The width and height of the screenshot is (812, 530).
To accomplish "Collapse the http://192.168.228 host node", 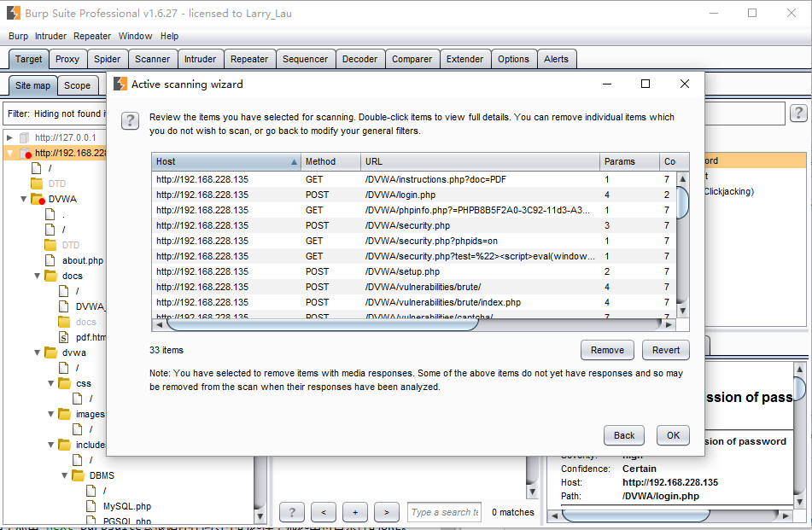I will (x=9, y=153).
